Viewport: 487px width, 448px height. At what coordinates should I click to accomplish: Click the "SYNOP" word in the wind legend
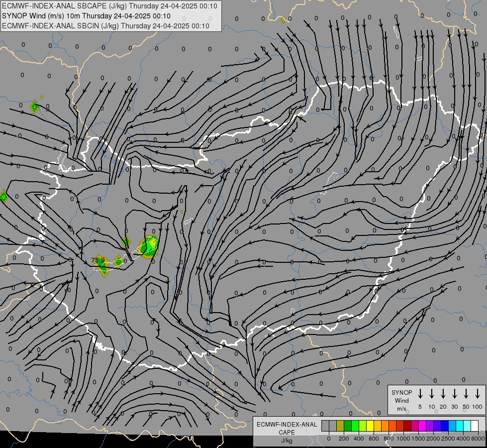pos(401,392)
